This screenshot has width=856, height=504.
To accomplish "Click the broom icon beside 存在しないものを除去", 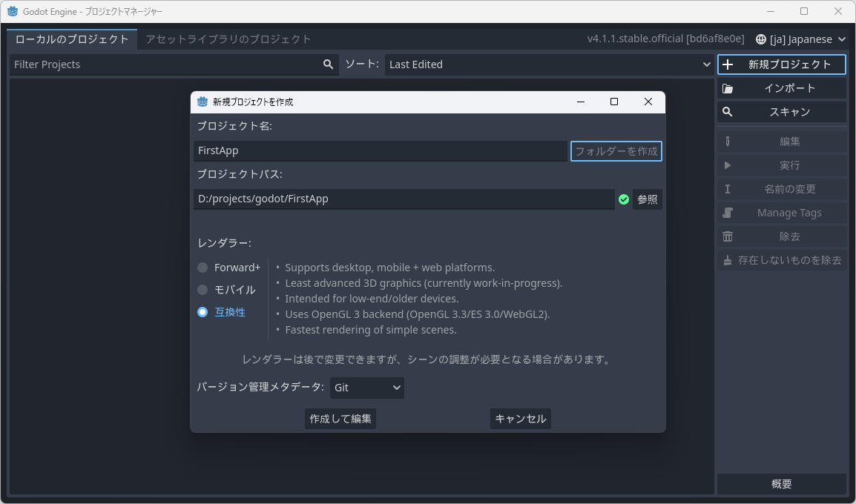I will [x=727, y=260].
